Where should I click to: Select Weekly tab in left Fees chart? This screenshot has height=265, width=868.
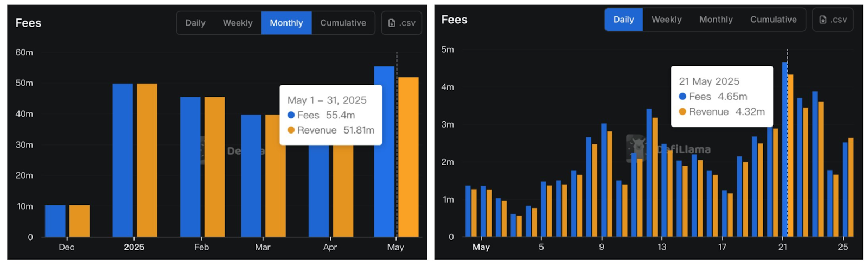pos(238,23)
